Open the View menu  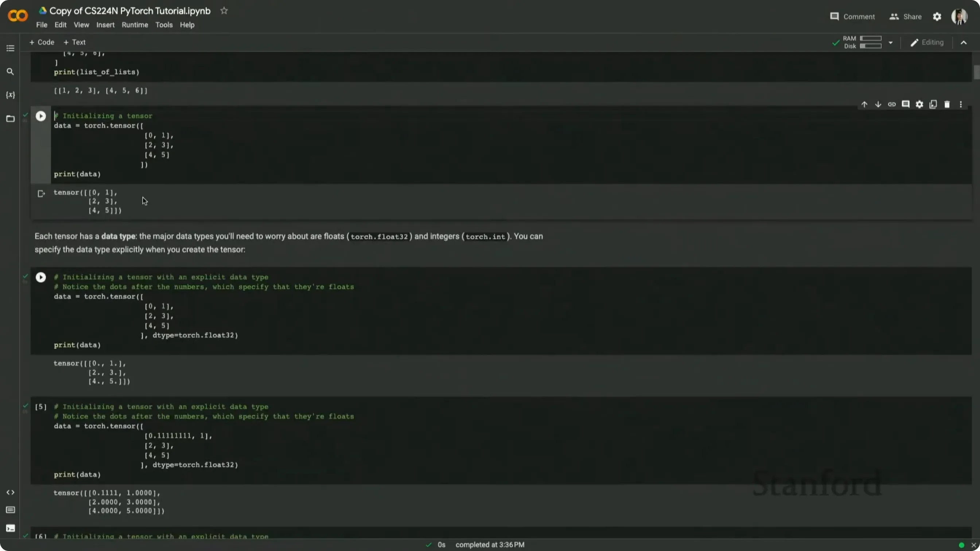click(x=81, y=25)
